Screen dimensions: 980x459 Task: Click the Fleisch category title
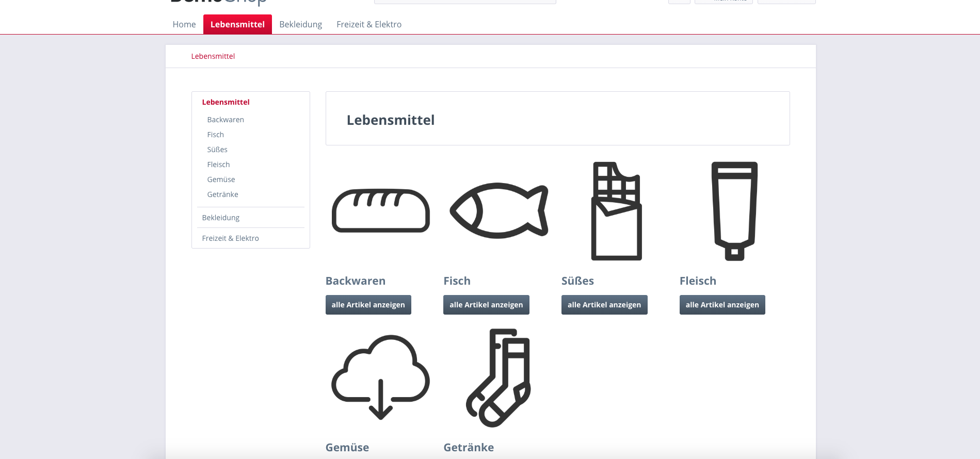698,281
